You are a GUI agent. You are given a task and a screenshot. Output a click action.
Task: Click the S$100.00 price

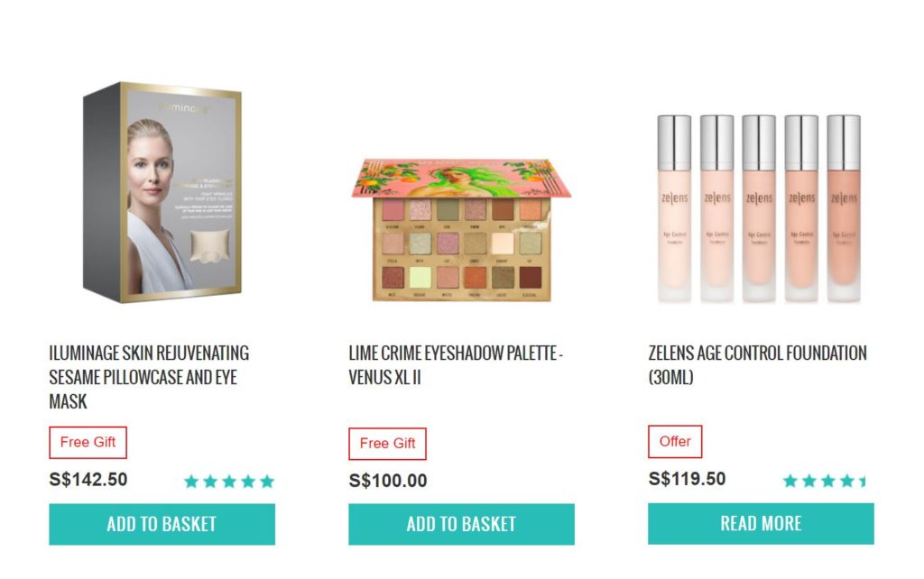[x=388, y=481]
